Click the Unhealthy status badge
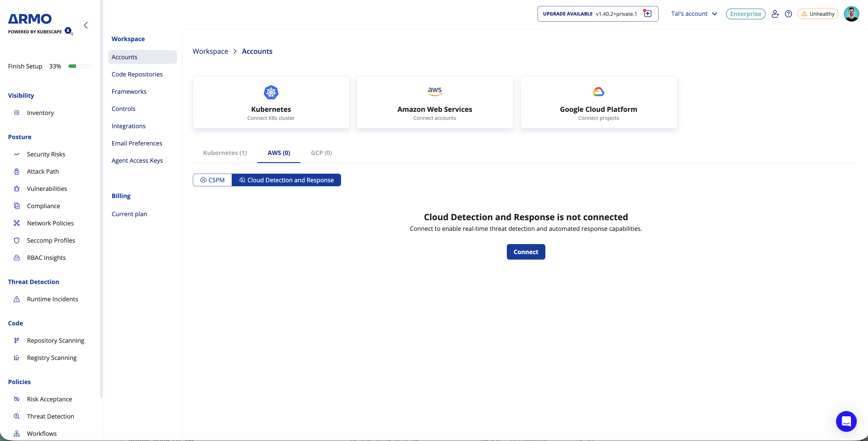Screen dimensions: 868x441 [x=817, y=14]
